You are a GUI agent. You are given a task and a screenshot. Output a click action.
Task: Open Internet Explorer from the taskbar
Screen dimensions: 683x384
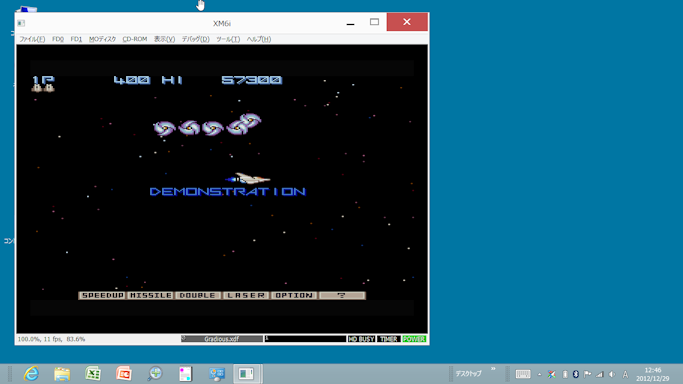coord(31,374)
